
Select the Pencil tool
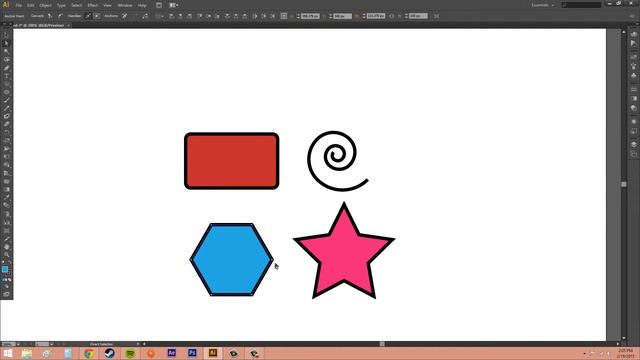[x=6, y=108]
